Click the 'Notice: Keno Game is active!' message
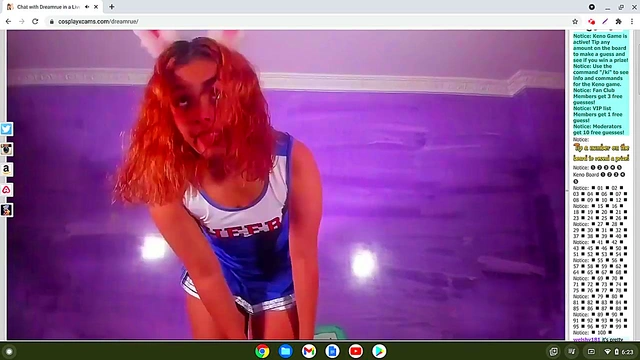This screenshot has height=360, width=640. [600, 48]
